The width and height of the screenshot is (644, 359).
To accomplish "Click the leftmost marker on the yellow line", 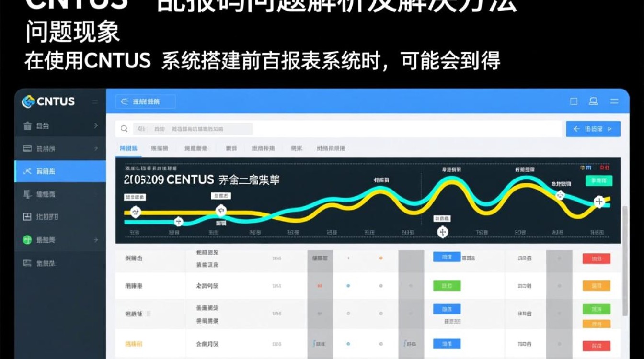I will point(136,212).
